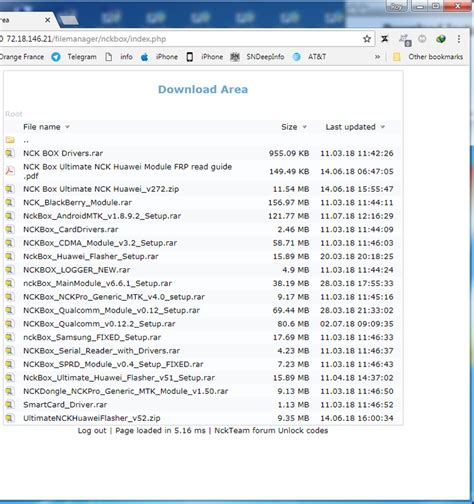Download NckBox_Ultimate_Huawei_Flasher_v51_Setup.rar
The width and height of the screenshot is (474, 504).
pyautogui.click(x=119, y=378)
